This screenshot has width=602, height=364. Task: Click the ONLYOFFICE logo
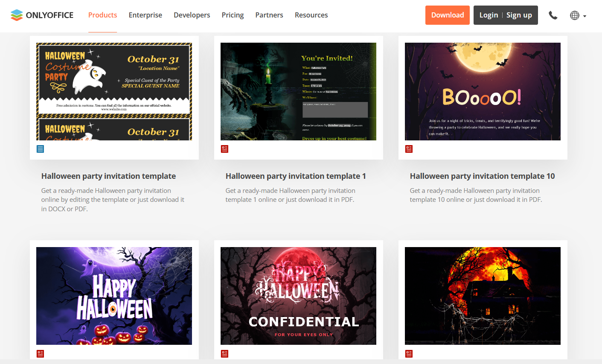42,15
